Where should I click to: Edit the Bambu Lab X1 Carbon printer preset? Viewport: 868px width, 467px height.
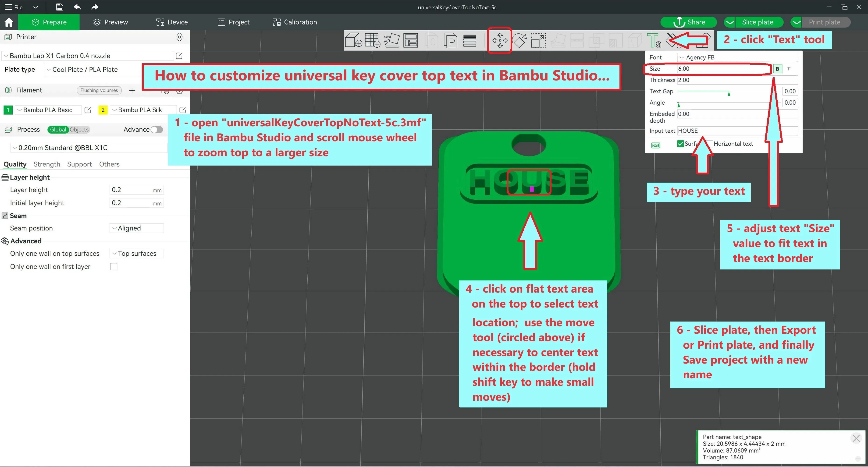click(x=179, y=56)
